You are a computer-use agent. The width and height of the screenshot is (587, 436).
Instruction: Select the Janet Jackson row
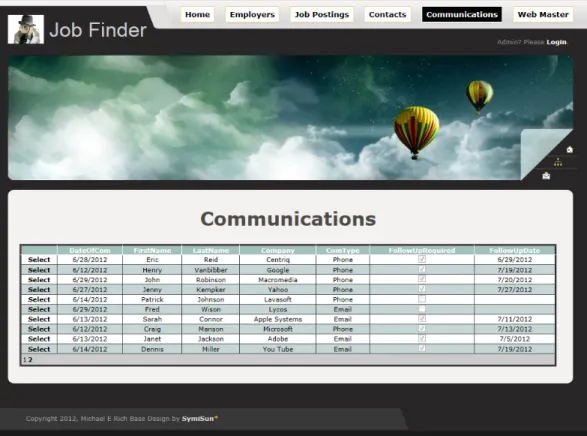39,339
